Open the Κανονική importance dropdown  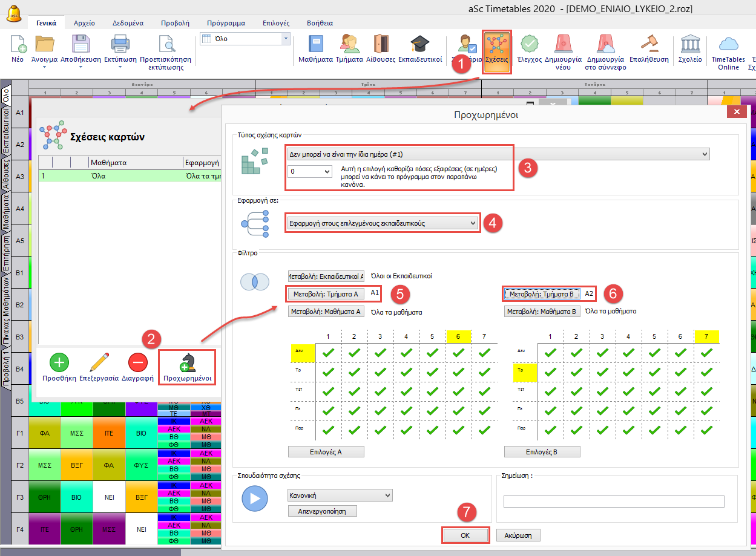[x=340, y=495]
